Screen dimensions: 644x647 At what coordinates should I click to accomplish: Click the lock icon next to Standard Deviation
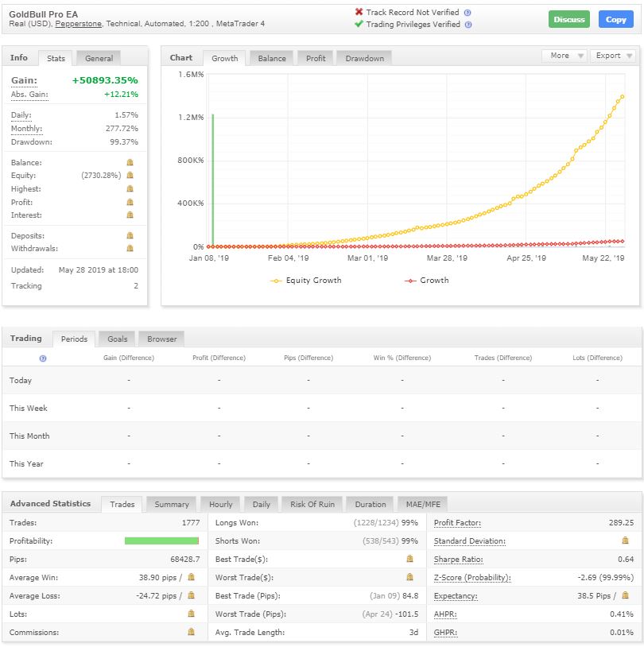625,540
